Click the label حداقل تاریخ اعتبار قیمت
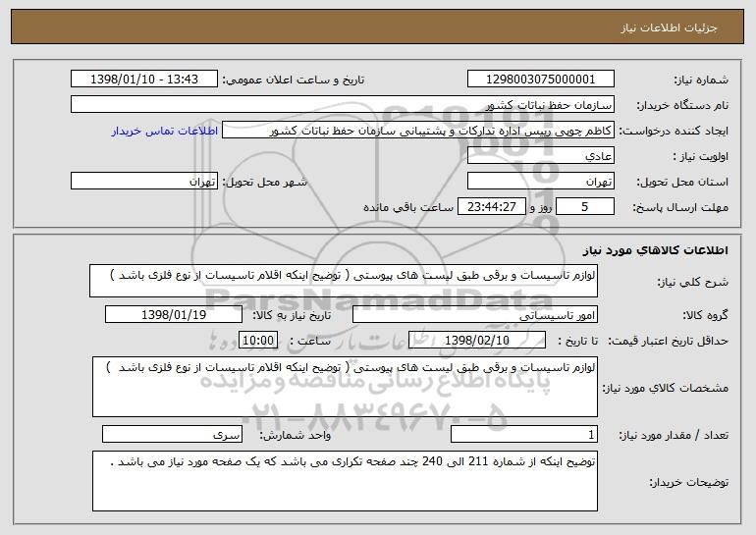The image size is (756, 535). click(x=668, y=341)
